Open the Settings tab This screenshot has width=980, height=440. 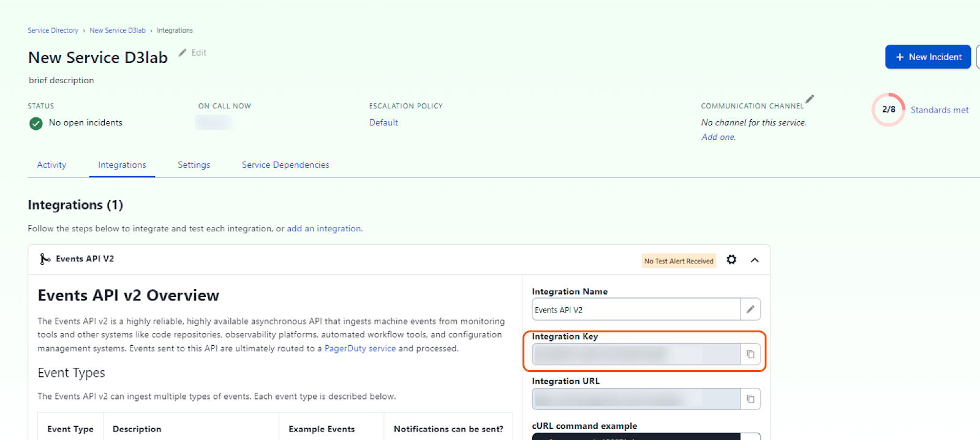click(194, 165)
